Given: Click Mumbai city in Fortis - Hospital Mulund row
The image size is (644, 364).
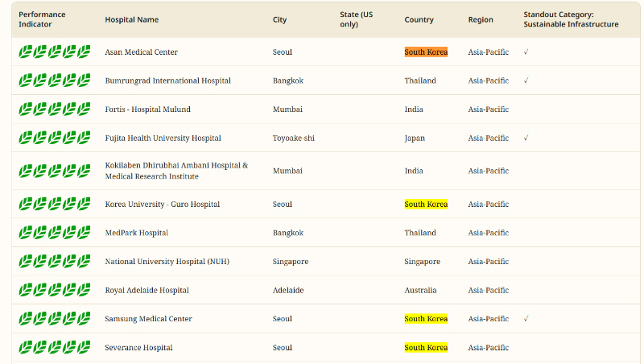Looking at the screenshot, I should 287,110.
